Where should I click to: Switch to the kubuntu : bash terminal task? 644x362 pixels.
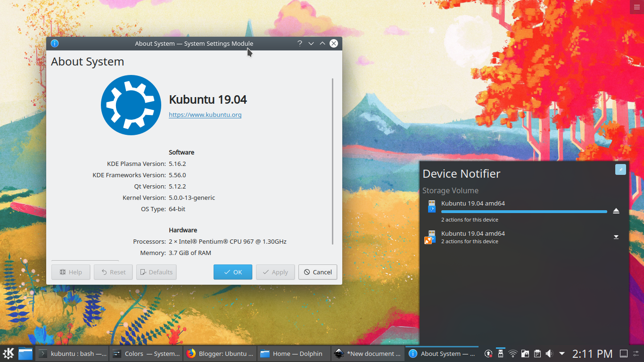72,354
